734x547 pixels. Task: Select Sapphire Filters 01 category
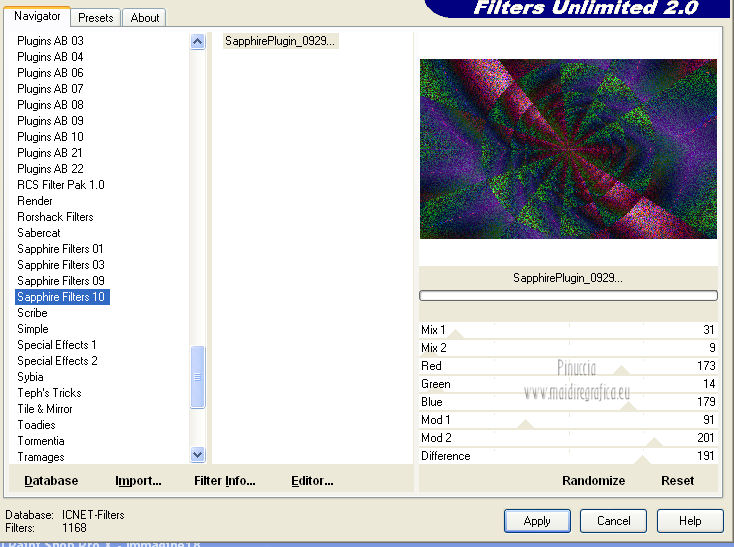click(x=60, y=248)
